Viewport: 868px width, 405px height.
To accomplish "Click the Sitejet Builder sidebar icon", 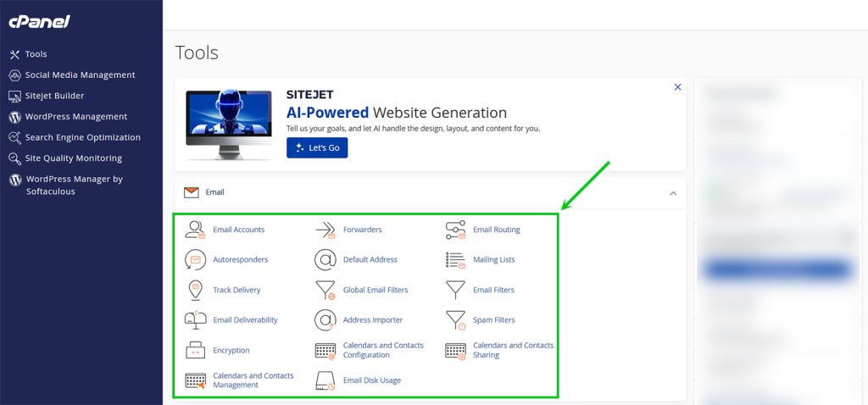I will (x=14, y=97).
